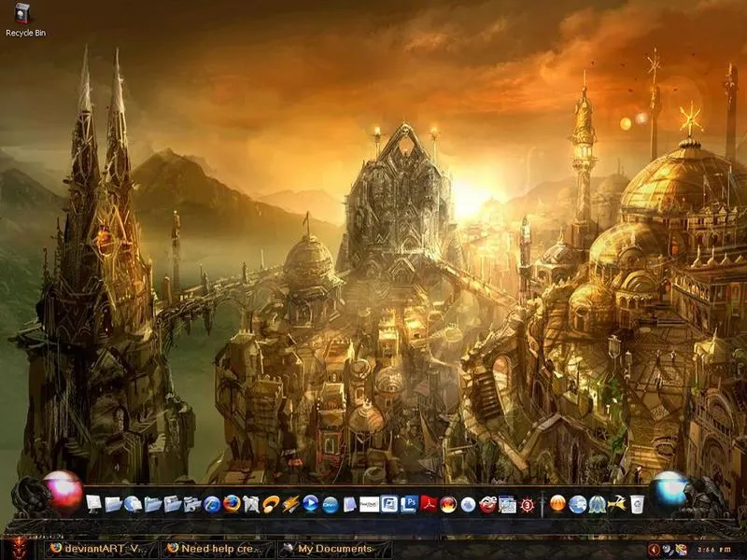The image size is (747, 560).
Task: Click the computer monitor icon in dock
Action: 93,504
